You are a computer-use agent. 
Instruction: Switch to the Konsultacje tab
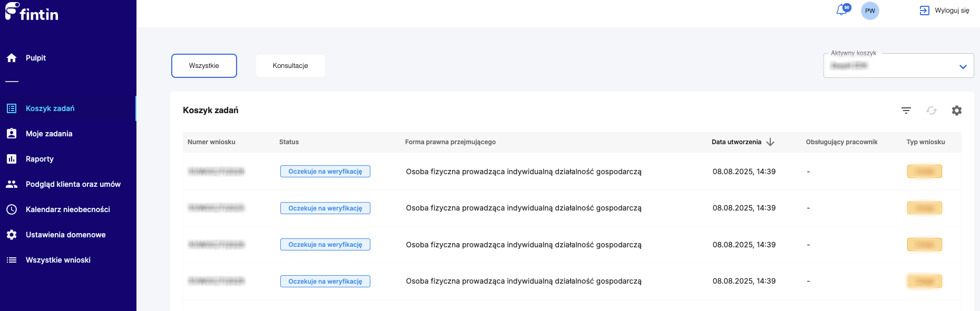290,66
